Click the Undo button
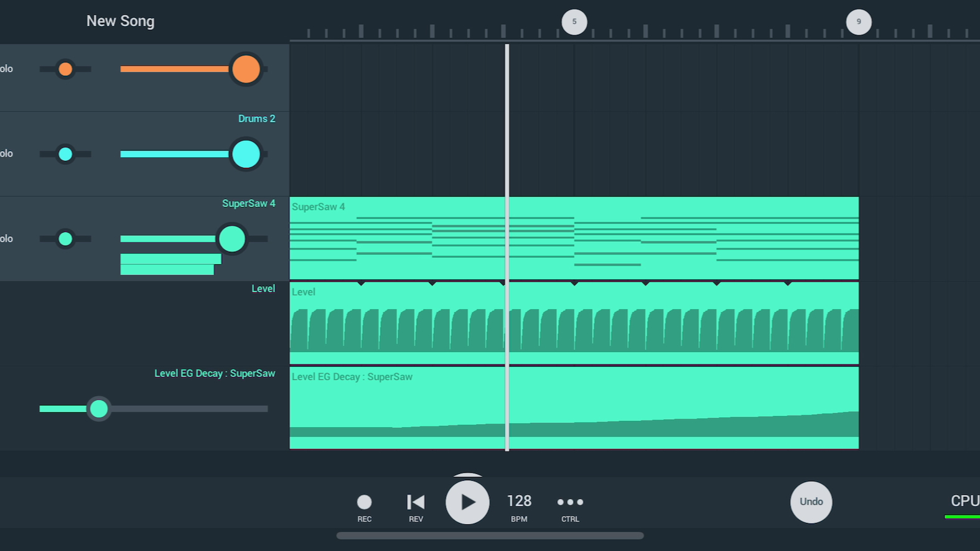Screen dimensions: 980x551 tap(811, 502)
